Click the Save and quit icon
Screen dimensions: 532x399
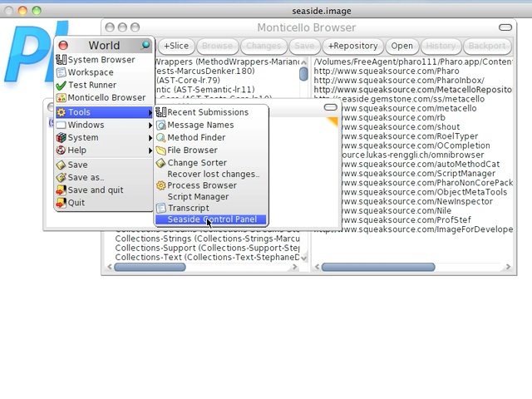[61, 190]
